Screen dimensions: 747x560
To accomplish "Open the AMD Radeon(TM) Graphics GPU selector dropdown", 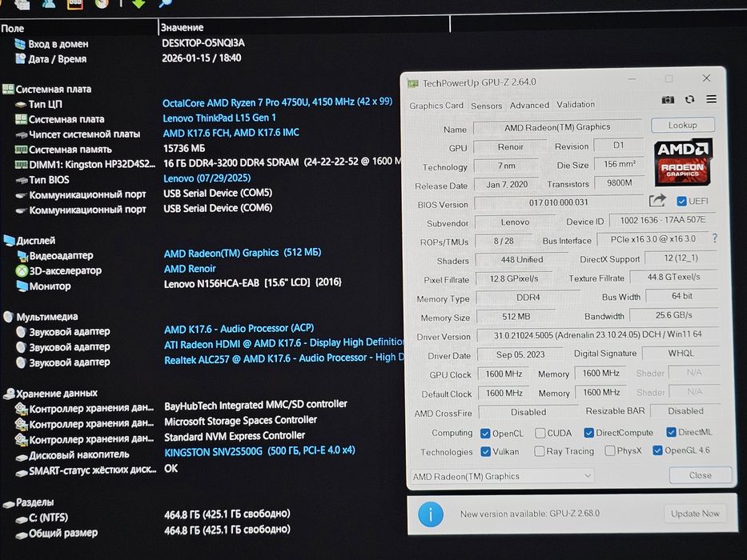I will (x=502, y=476).
